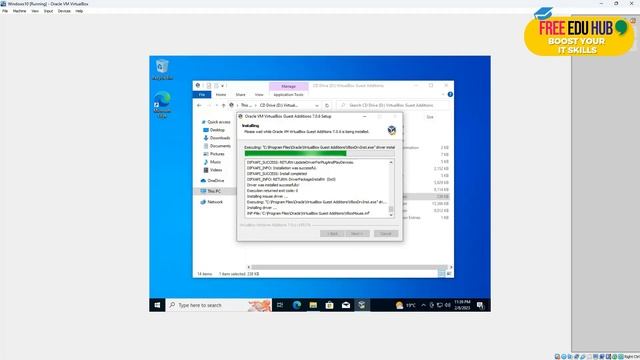Open Task View from the taskbar
The height and width of the screenshot is (360, 640).
point(280,305)
